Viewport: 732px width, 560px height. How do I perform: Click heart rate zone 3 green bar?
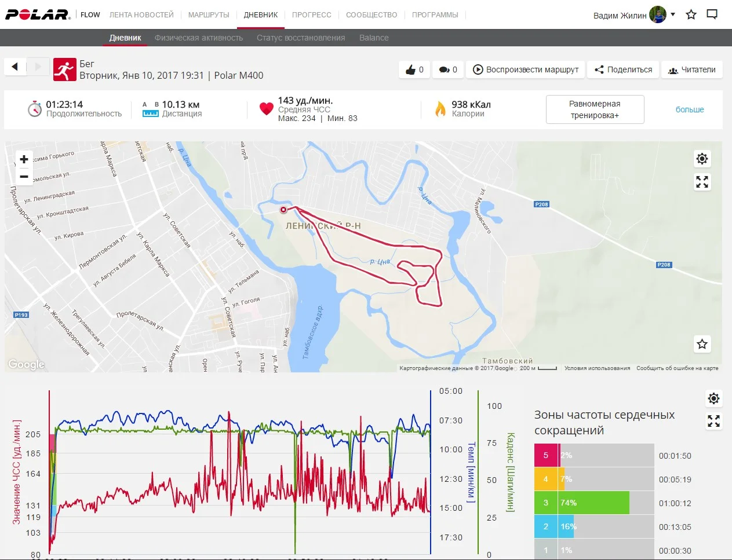tap(594, 503)
